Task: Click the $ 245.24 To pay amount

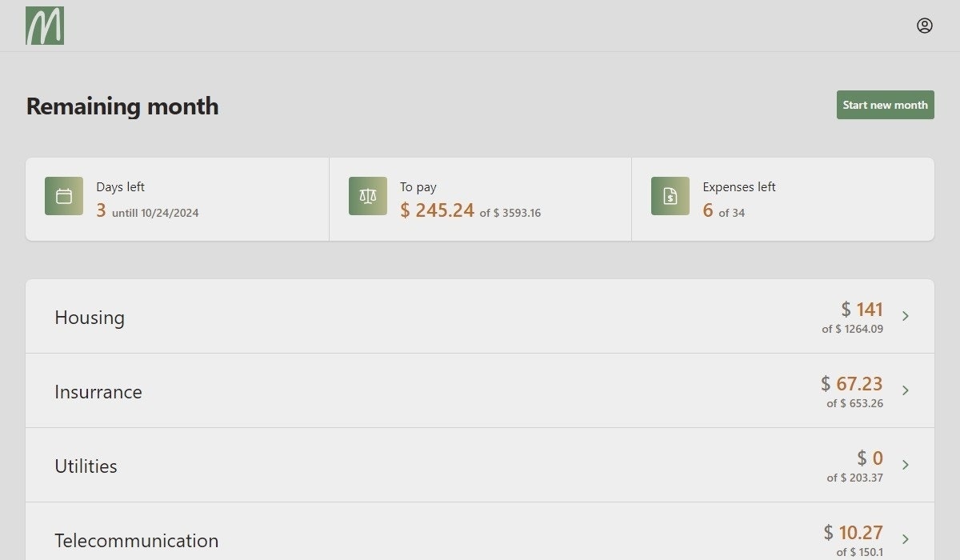Action: 438,210
